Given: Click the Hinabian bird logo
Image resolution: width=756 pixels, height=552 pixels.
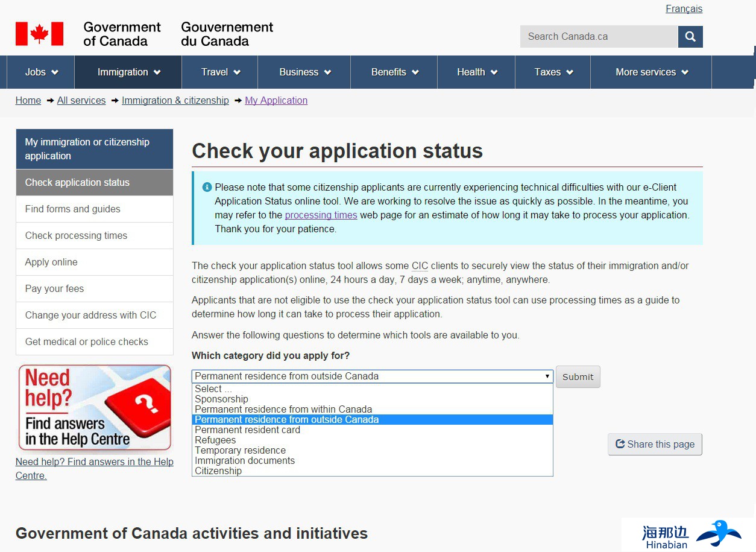Looking at the screenshot, I should (x=718, y=533).
